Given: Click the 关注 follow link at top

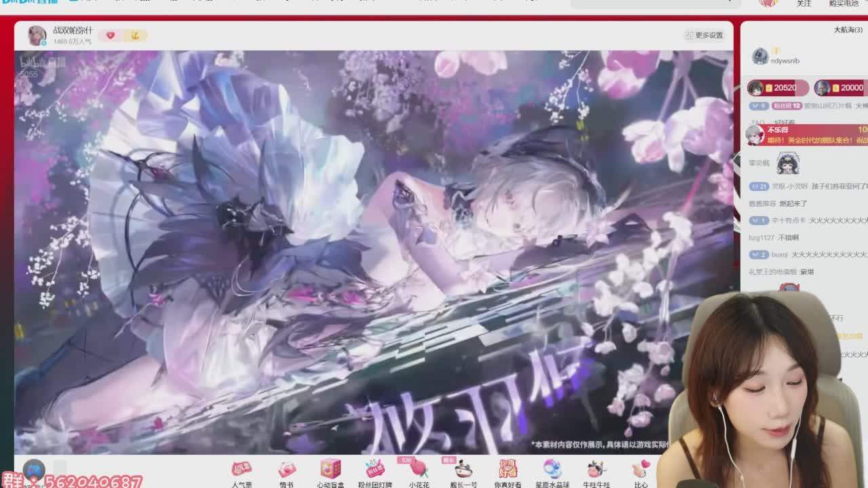Looking at the screenshot, I should 804,3.
